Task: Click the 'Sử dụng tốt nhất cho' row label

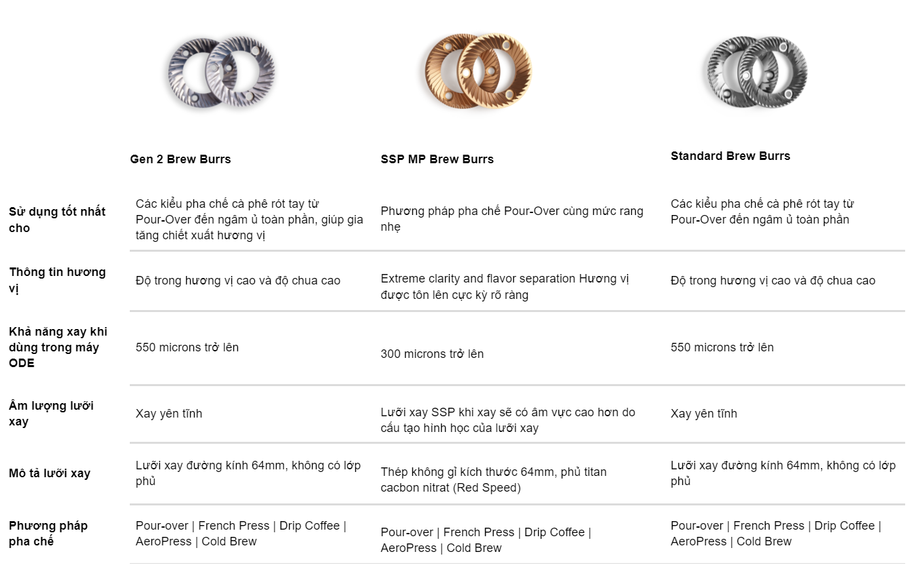Action: [x=57, y=220]
